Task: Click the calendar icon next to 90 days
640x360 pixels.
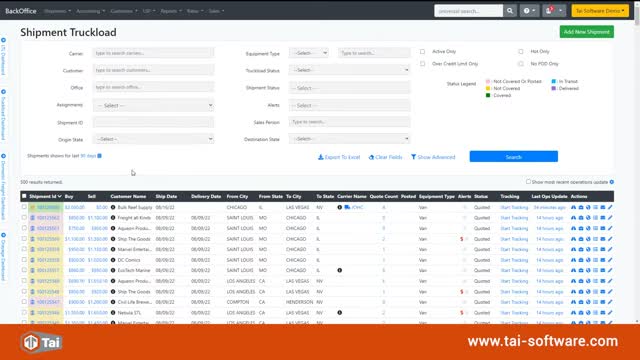Action: (99, 156)
